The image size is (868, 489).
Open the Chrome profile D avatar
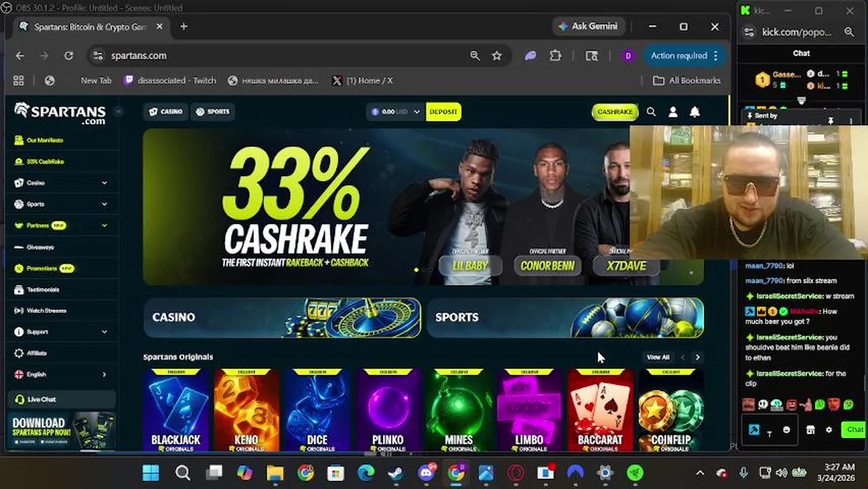pyautogui.click(x=628, y=56)
